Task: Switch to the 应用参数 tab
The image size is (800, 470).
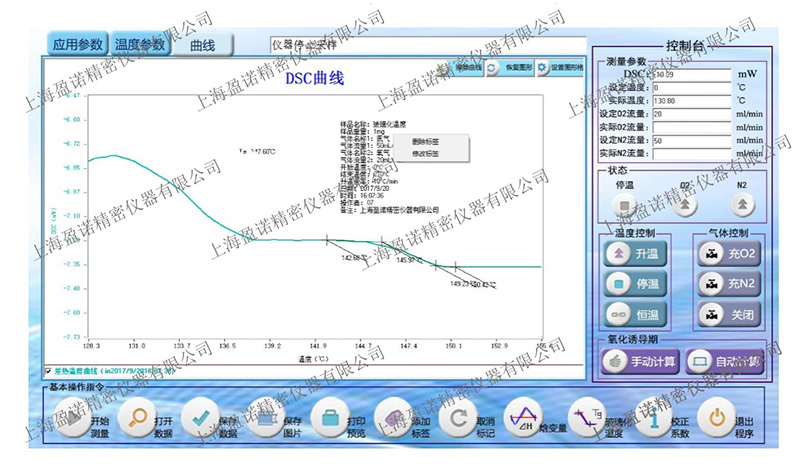Action: click(x=78, y=45)
